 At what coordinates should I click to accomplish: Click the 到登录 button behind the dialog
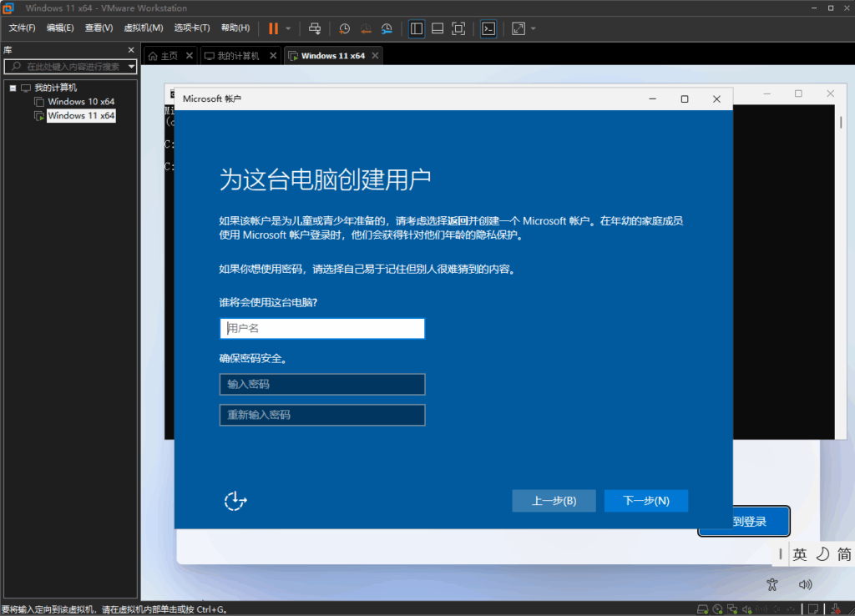[750, 521]
